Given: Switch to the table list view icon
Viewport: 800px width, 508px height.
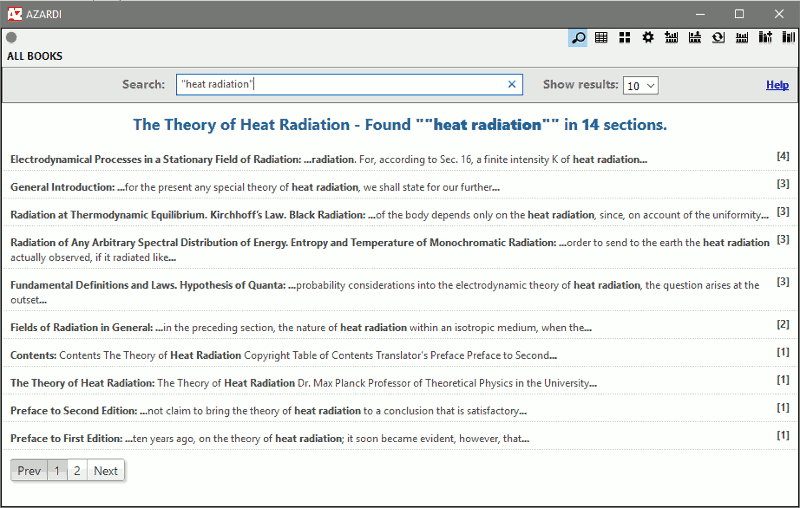Looking at the screenshot, I should pos(601,37).
